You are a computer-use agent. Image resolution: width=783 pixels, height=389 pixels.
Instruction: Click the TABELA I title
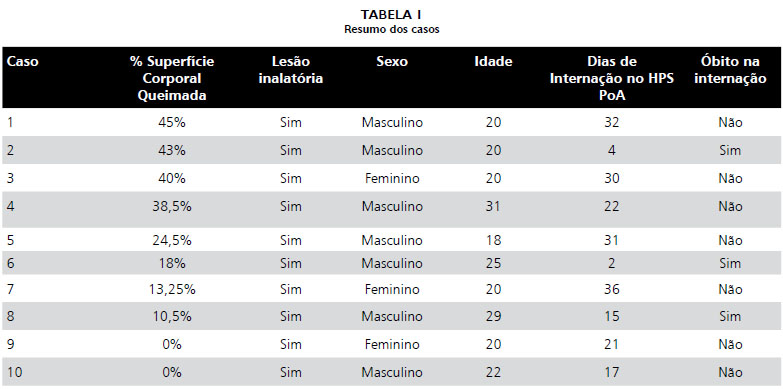click(x=391, y=14)
